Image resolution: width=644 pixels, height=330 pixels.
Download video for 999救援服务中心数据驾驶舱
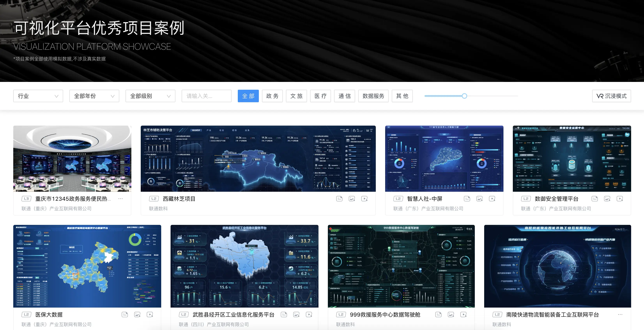464,314
